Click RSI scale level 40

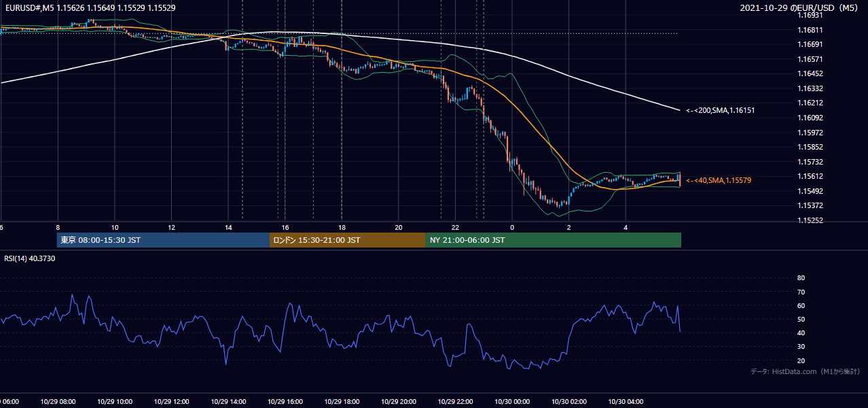801,333
